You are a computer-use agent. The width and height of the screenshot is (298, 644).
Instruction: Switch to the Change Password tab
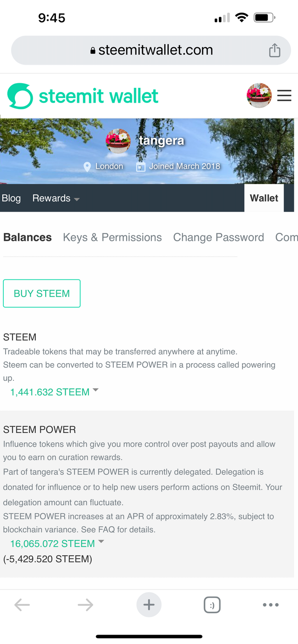point(218,238)
